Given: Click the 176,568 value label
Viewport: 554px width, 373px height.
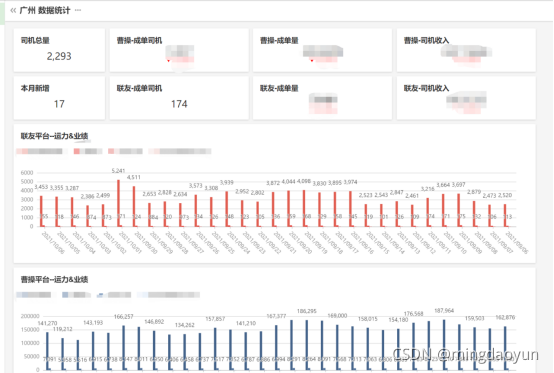Looking at the screenshot, I should (x=413, y=314).
